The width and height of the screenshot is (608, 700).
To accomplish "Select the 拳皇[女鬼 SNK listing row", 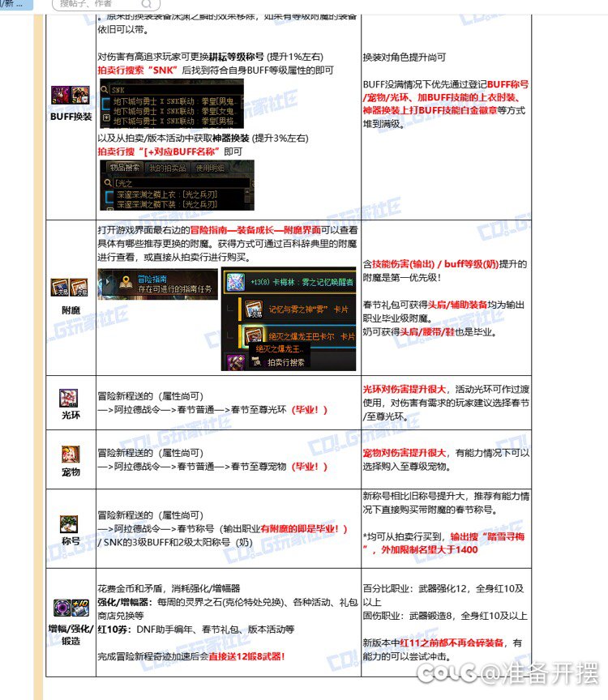I will pyautogui.click(x=173, y=112).
